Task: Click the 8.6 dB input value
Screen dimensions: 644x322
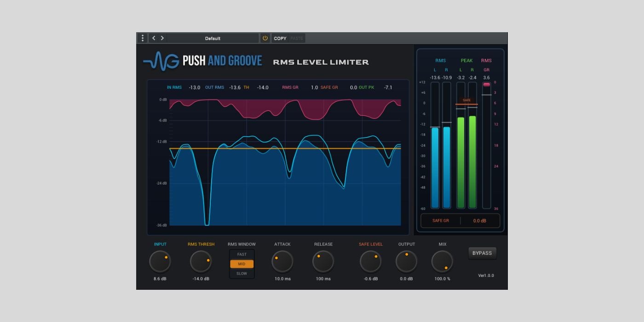Action: click(160, 279)
